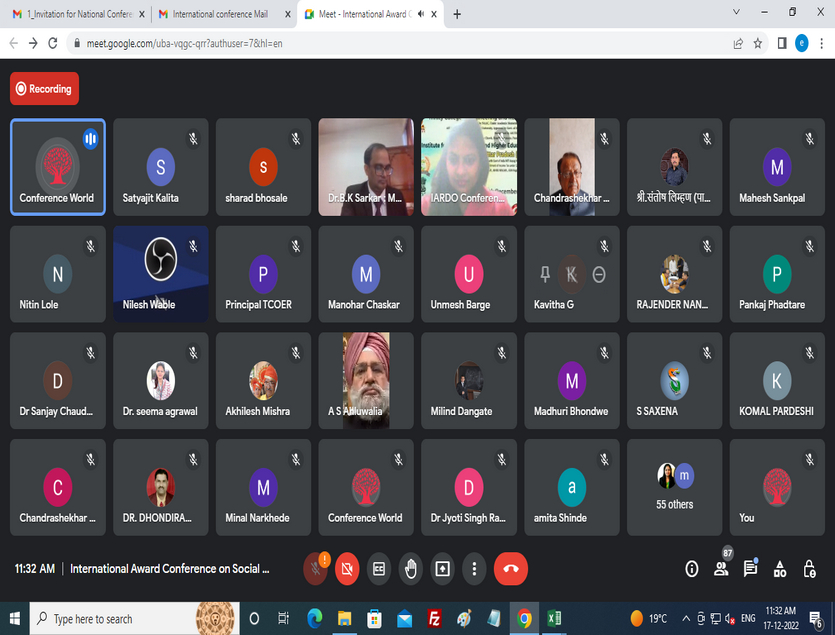835x635 pixels.
Task: Unmute the microphone in Meet controls
Action: point(315,569)
